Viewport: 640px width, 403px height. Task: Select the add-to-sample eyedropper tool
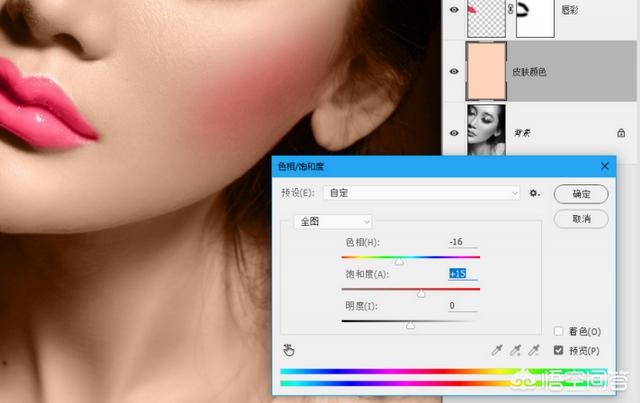coord(516,350)
